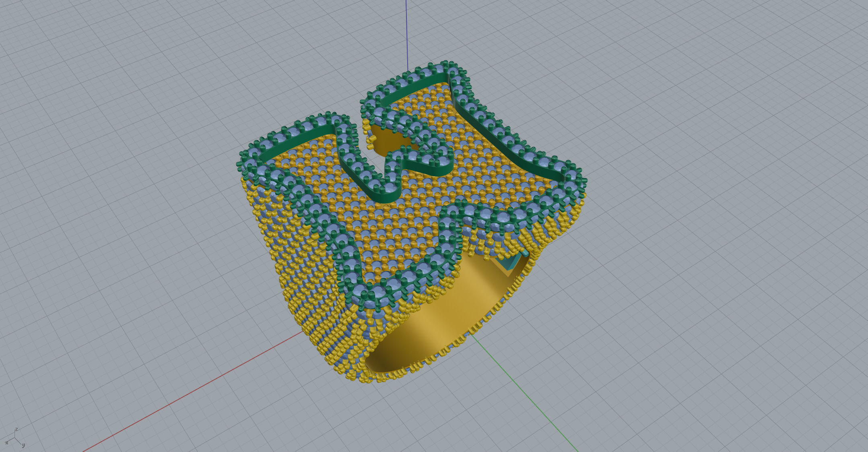868x452 pixels.
Task: Click the world XYZ axes icon
Action: click(15, 438)
